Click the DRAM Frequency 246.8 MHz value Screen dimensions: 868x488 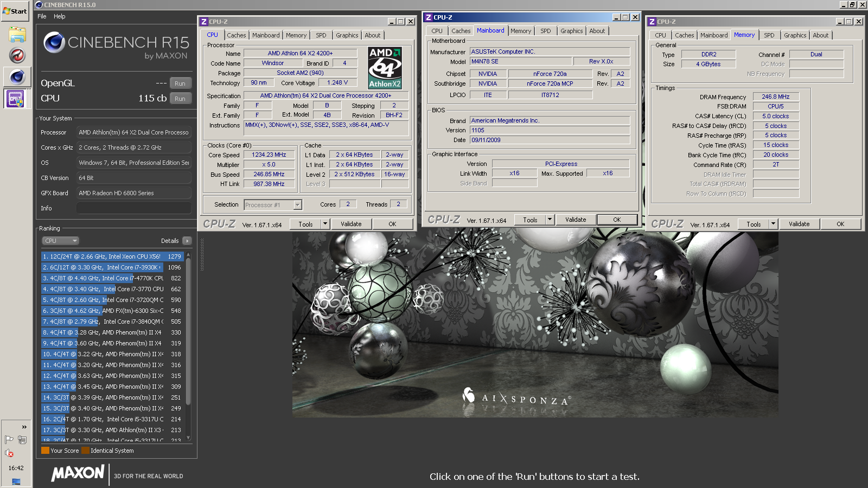tap(776, 97)
